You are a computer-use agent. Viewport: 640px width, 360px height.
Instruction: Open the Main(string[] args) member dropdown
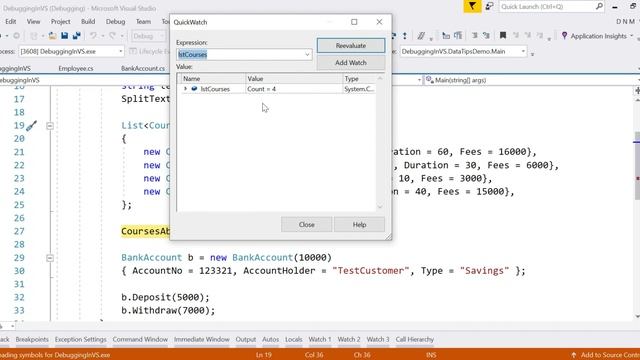point(531,80)
